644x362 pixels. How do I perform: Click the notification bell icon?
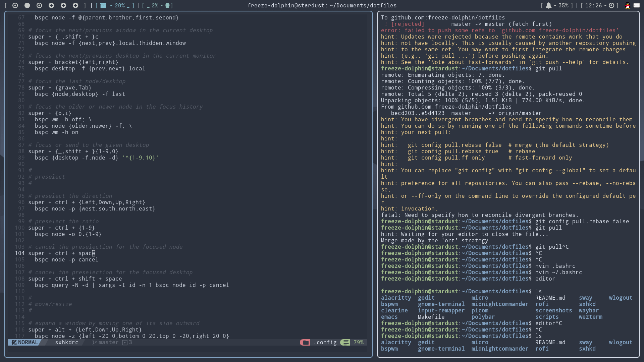[x=548, y=5]
